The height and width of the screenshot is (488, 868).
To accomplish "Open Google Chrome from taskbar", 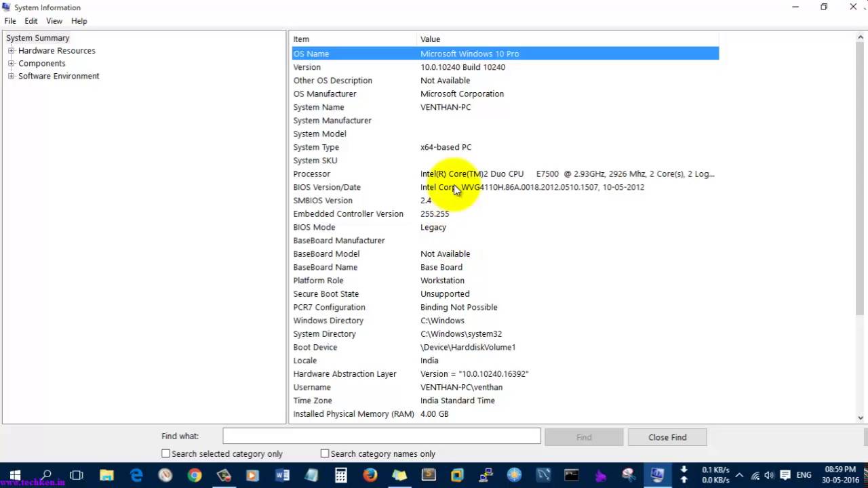I will coord(195,475).
